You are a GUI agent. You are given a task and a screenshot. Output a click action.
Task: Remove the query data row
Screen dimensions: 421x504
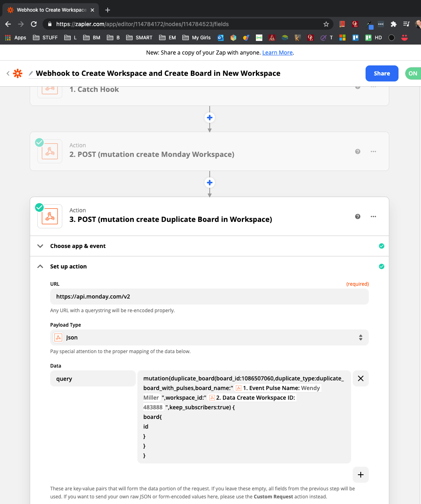pos(361,378)
